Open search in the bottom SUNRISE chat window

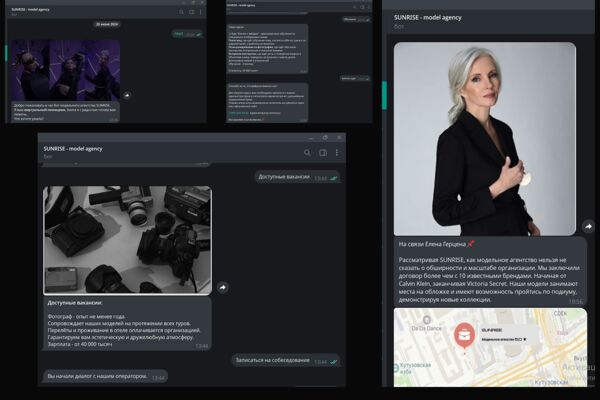pyautogui.click(x=307, y=153)
